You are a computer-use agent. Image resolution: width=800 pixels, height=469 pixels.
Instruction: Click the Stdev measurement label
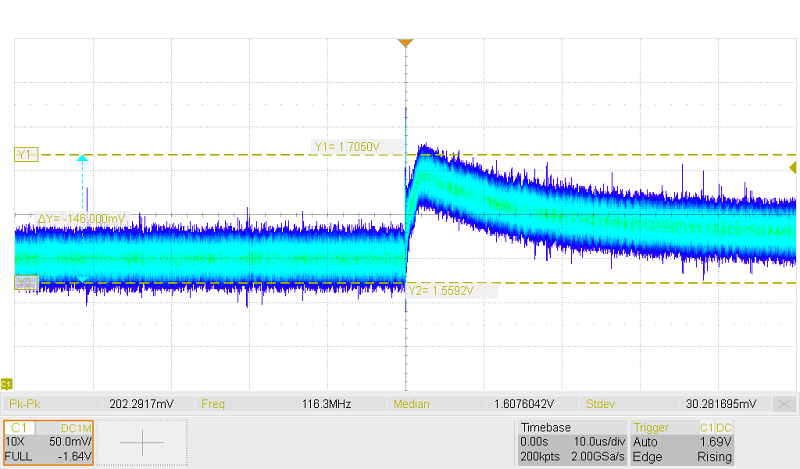[603, 404]
